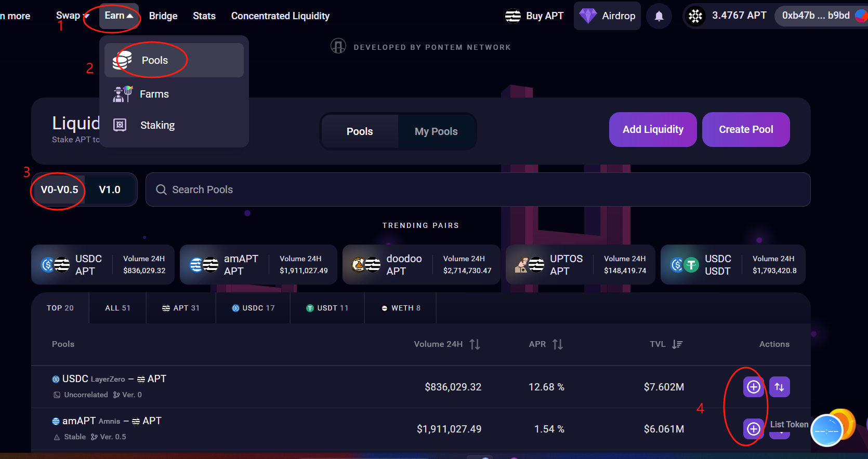Viewport: 868px width, 459px height.
Task: Select the V0-V0.5 version toggle
Action: tap(59, 190)
